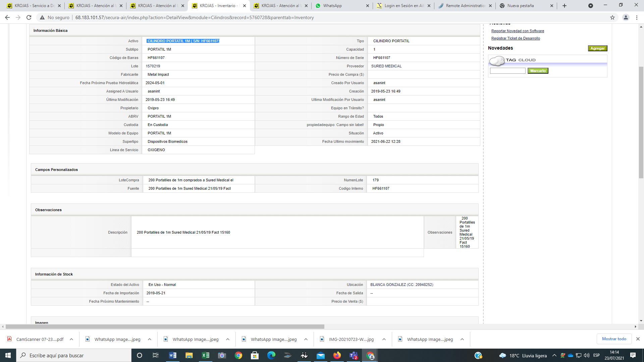
Task: Click the Marcarlo tag button
Action: click(538, 71)
